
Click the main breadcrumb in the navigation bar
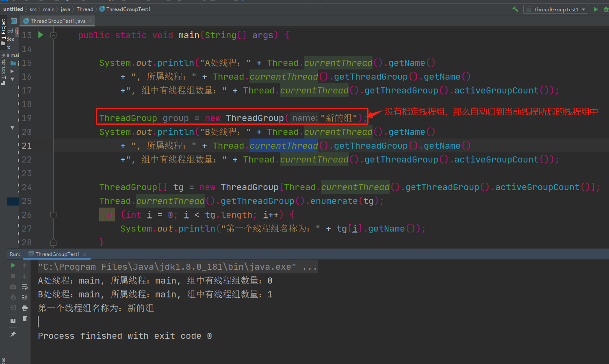tap(49, 9)
